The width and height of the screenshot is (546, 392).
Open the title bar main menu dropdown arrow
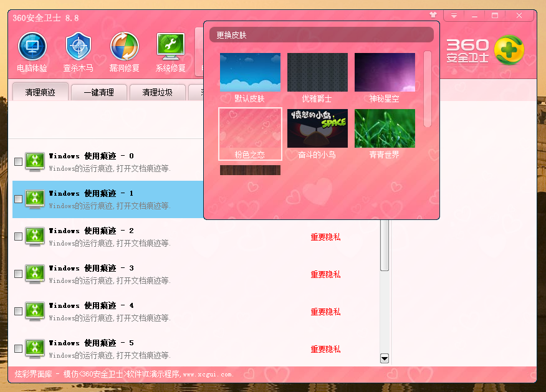pos(454,16)
